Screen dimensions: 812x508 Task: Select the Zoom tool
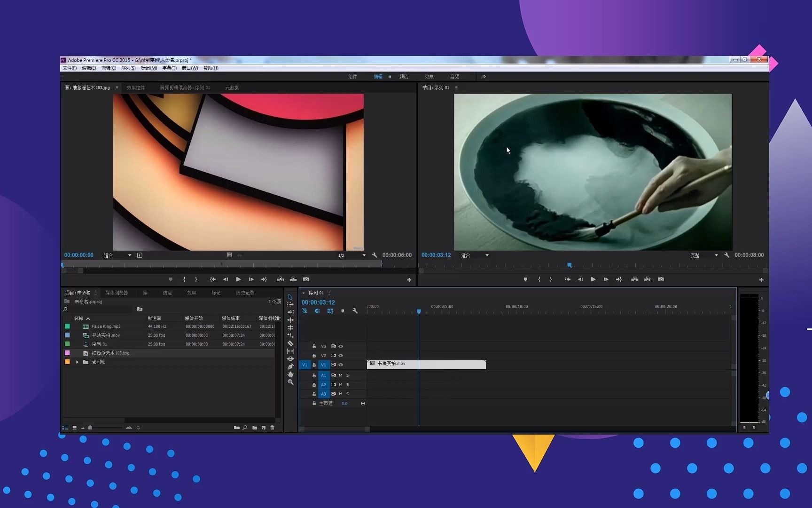point(290,382)
